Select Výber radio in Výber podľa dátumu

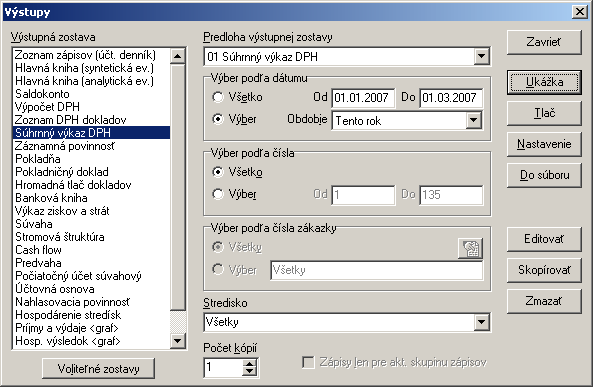[x=218, y=119]
